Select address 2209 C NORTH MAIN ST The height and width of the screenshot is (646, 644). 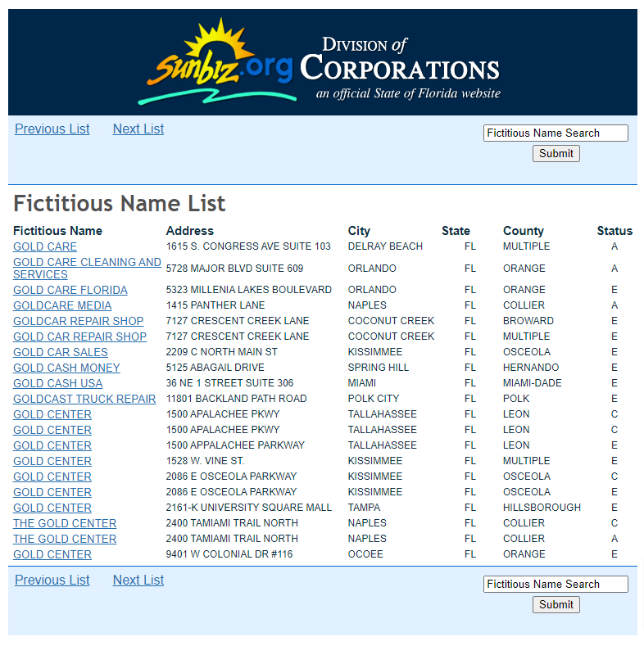pyautogui.click(x=221, y=352)
